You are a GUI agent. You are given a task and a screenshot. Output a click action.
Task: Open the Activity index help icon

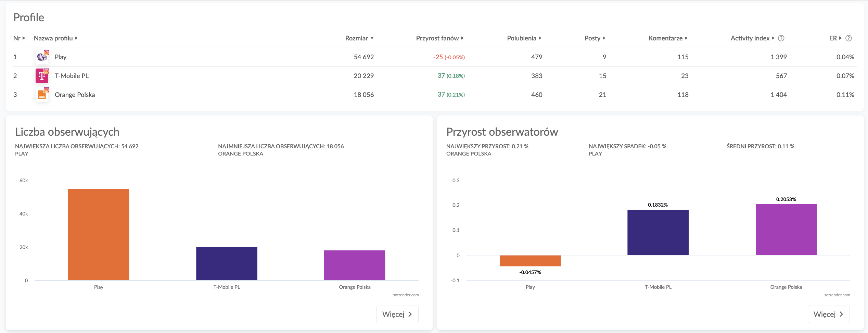click(x=781, y=38)
